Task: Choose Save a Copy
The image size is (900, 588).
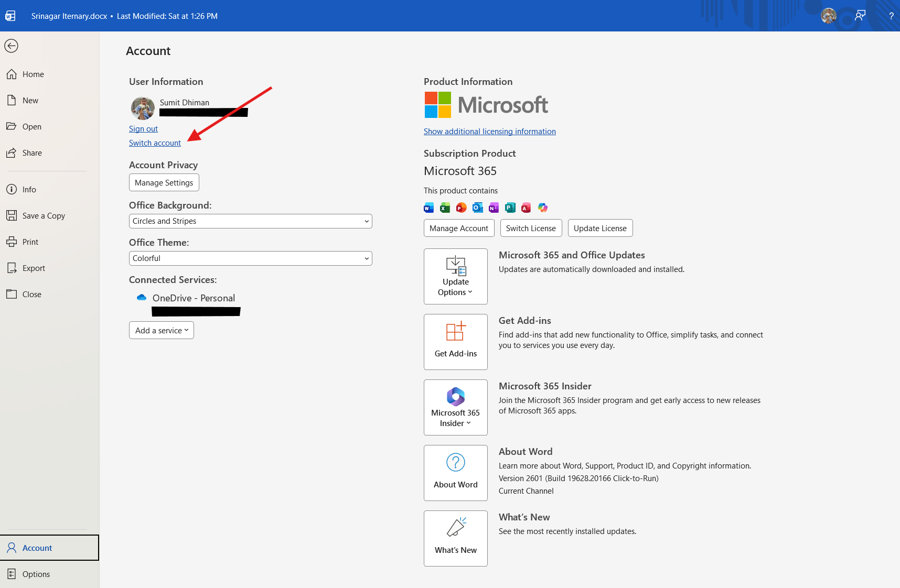Action: point(49,216)
